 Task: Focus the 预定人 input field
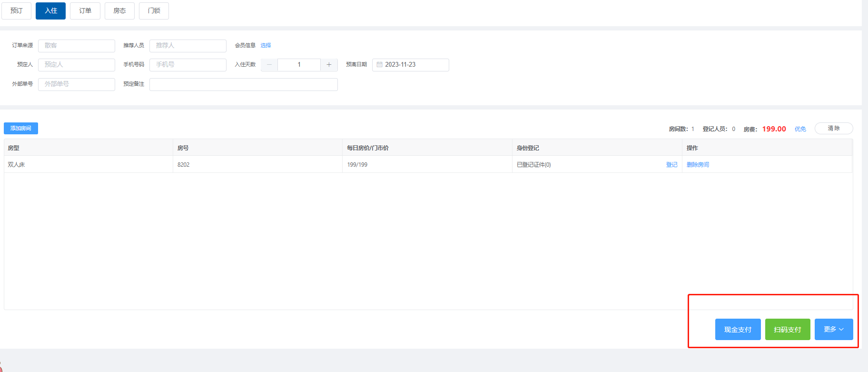click(x=77, y=65)
